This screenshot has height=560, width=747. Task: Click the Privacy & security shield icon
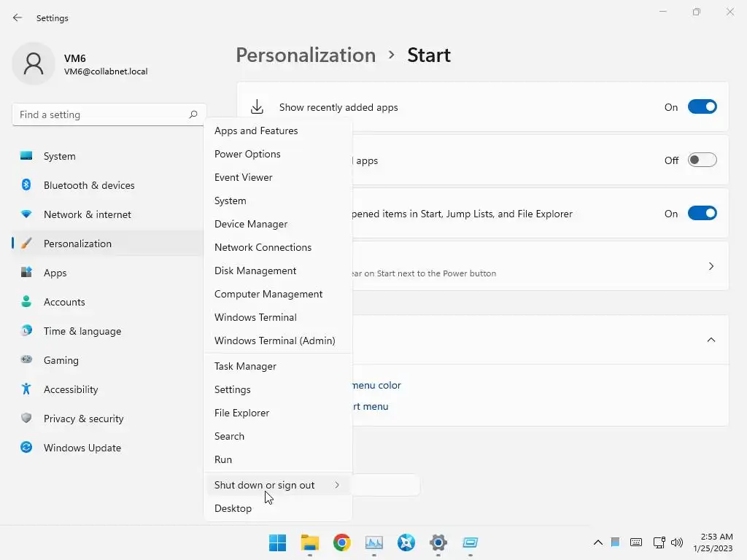pos(26,418)
